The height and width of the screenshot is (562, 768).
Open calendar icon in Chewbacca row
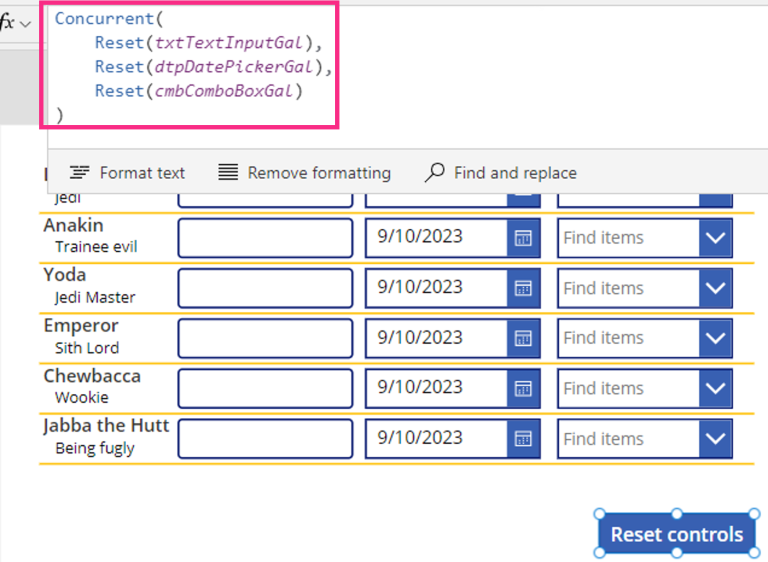523,388
